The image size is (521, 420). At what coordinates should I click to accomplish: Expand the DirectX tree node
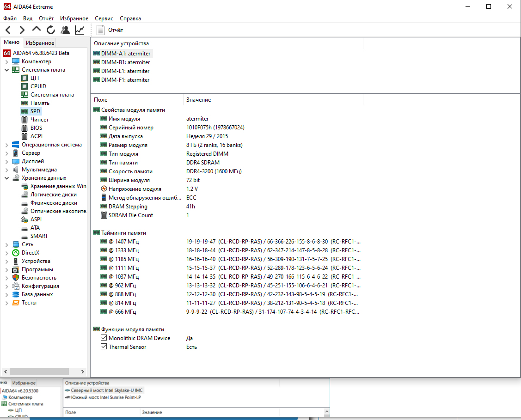[6, 253]
